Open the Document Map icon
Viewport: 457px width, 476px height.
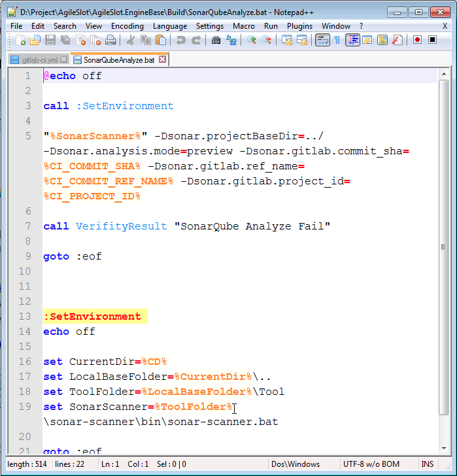click(382, 40)
